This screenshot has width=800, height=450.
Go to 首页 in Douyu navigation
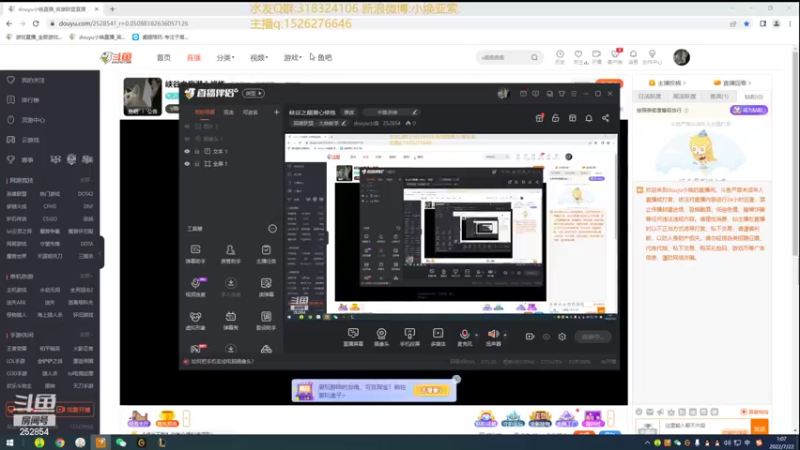pyautogui.click(x=164, y=58)
